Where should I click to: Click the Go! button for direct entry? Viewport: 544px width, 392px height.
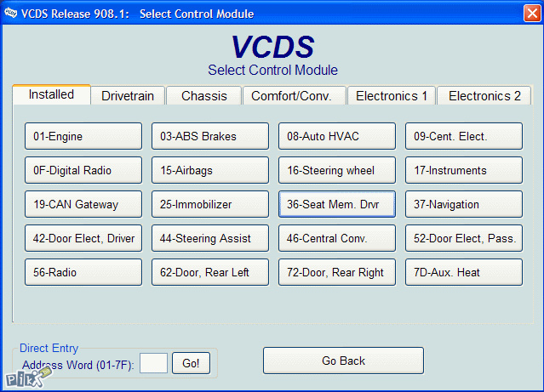point(192,363)
